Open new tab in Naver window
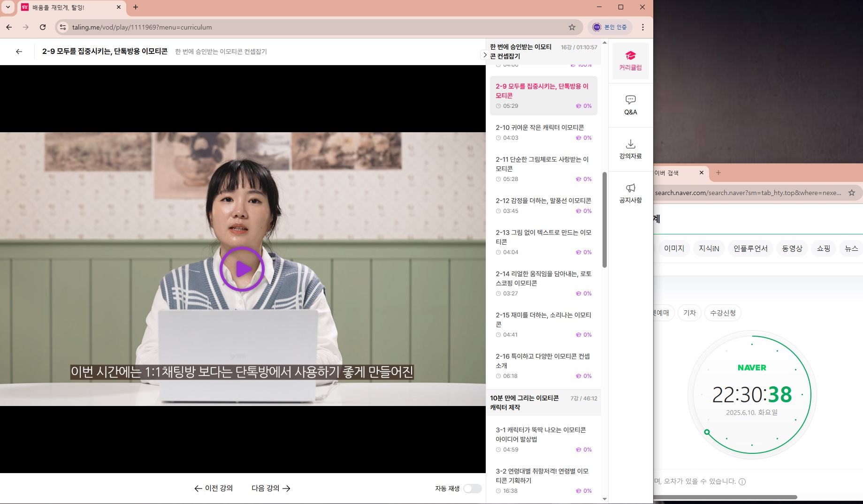 (718, 173)
